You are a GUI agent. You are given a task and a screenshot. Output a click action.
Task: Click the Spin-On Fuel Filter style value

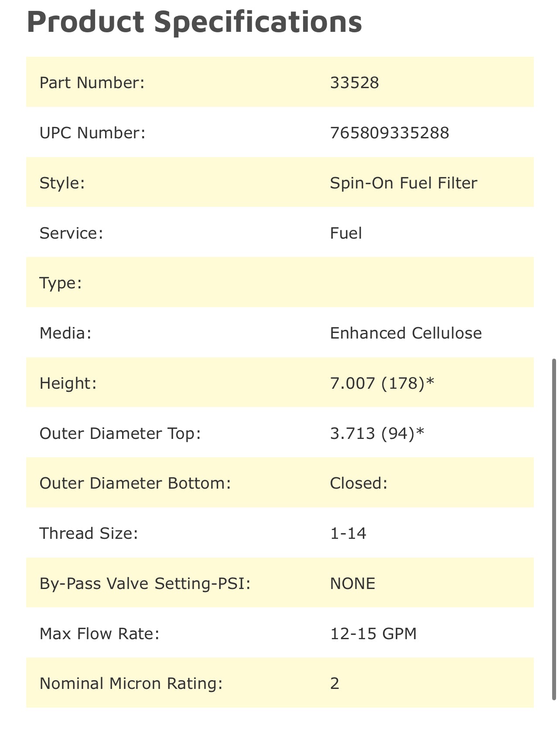403,183
